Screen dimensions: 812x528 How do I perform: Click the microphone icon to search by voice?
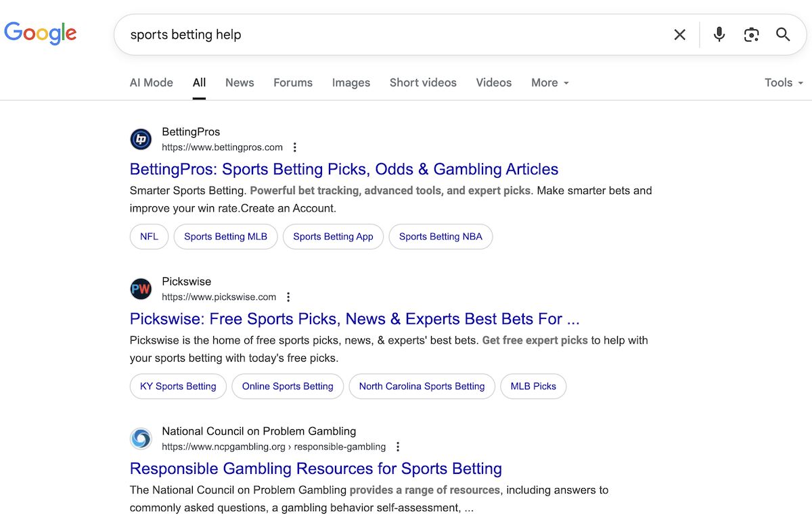pos(719,34)
